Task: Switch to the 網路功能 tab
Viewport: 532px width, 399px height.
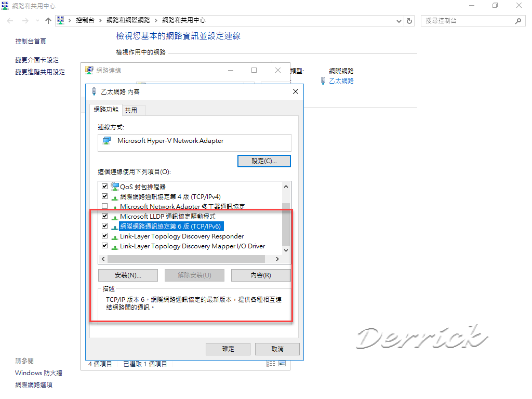Action: pyautogui.click(x=106, y=109)
